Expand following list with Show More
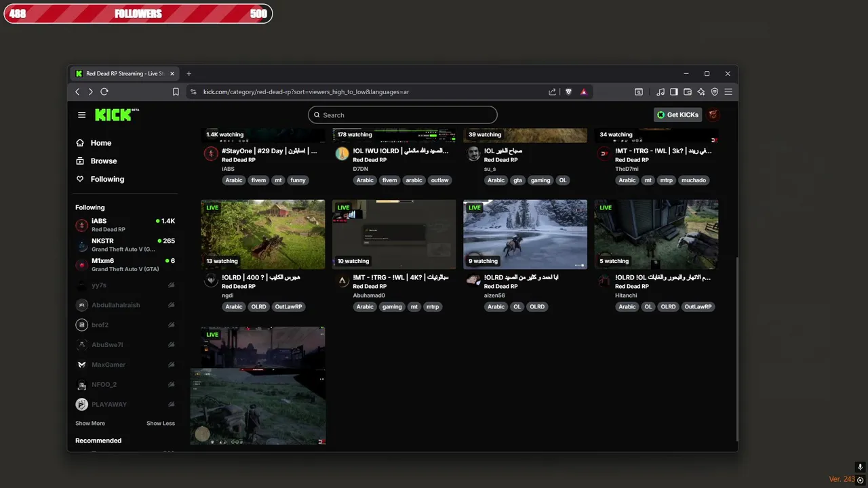The height and width of the screenshot is (488, 868). point(90,424)
